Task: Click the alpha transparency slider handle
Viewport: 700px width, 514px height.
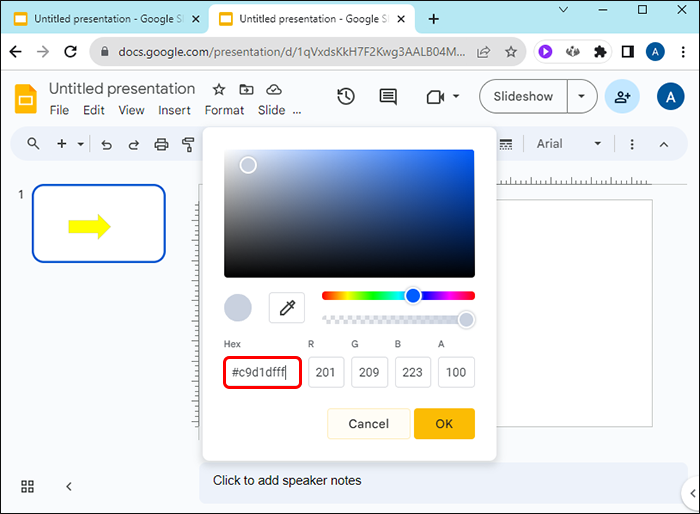Action: click(x=466, y=319)
